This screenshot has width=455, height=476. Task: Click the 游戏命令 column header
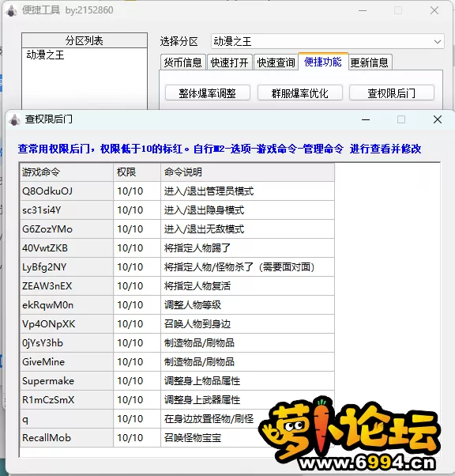[66, 172]
